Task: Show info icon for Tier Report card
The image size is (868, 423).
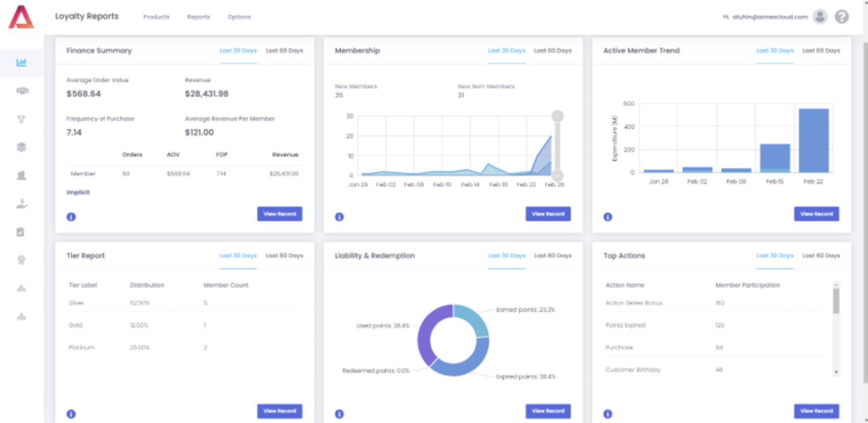Action: tap(71, 414)
